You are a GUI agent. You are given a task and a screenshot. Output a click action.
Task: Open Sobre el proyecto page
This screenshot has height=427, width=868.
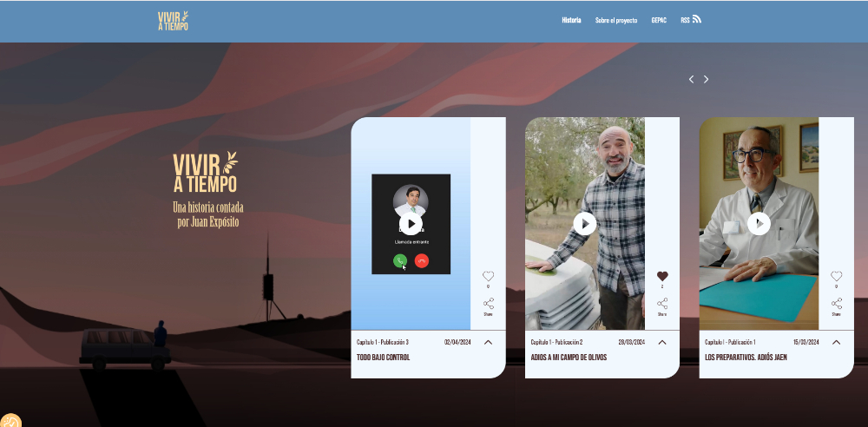616,20
